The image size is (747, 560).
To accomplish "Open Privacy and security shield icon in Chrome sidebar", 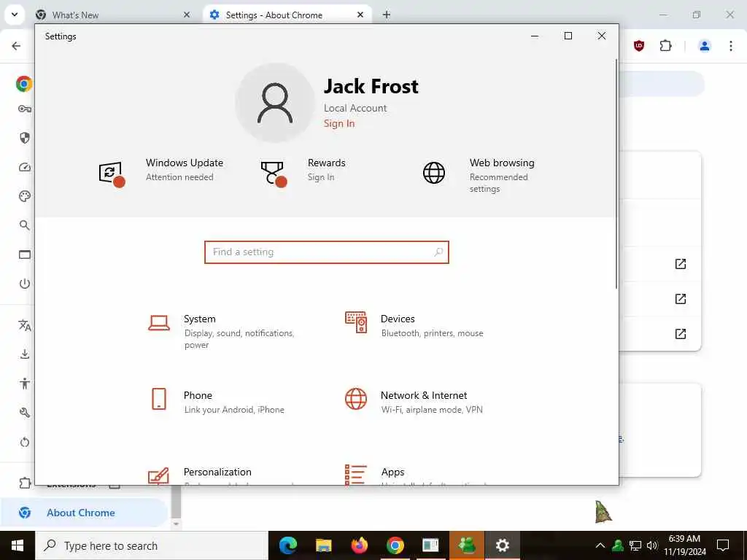I will pos(25,138).
